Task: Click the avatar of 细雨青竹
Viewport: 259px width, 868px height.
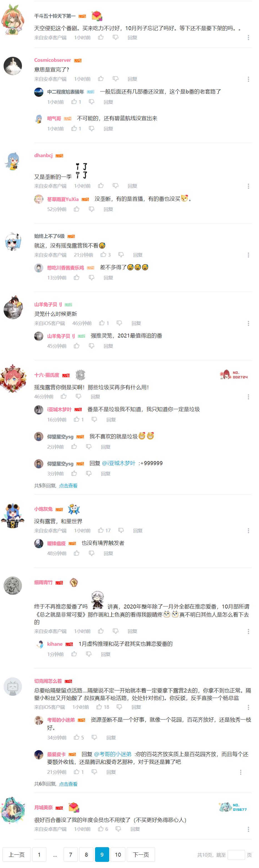Action: pyautogui.click(x=13, y=586)
